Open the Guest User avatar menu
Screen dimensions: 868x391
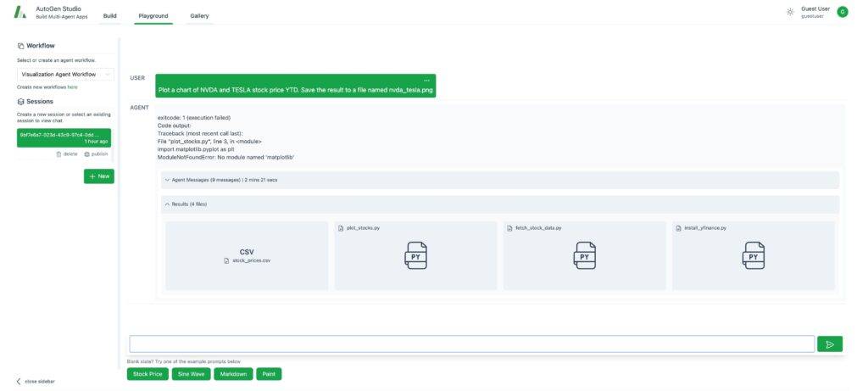pos(843,12)
